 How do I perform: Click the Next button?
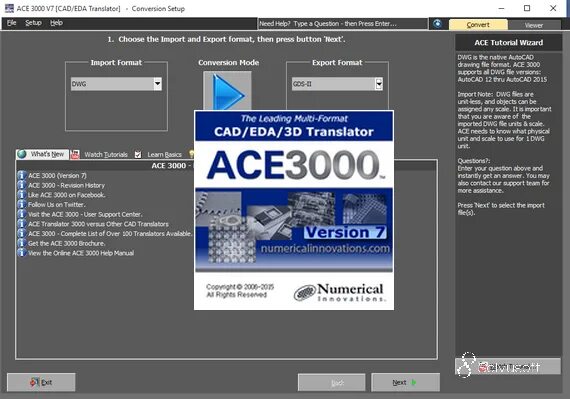[405, 382]
